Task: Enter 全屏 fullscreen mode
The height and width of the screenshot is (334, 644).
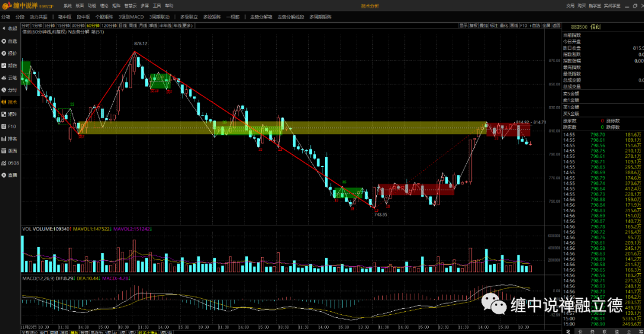Action: 546,26
